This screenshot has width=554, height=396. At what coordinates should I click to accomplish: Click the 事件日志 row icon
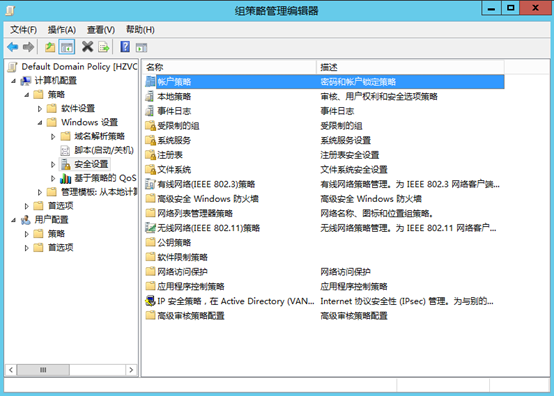[x=150, y=111]
